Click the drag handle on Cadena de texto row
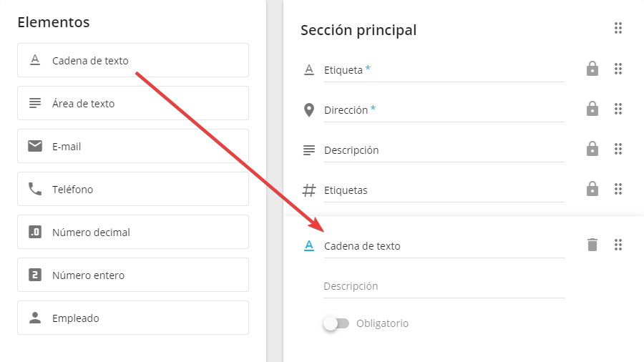 pyautogui.click(x=618, y=245)
